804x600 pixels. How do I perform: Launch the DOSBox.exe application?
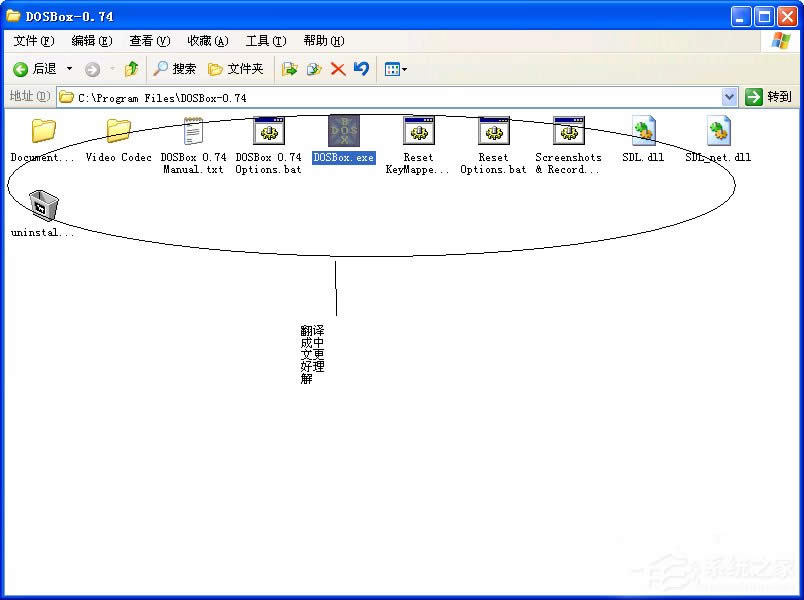(x=344, y=131)
